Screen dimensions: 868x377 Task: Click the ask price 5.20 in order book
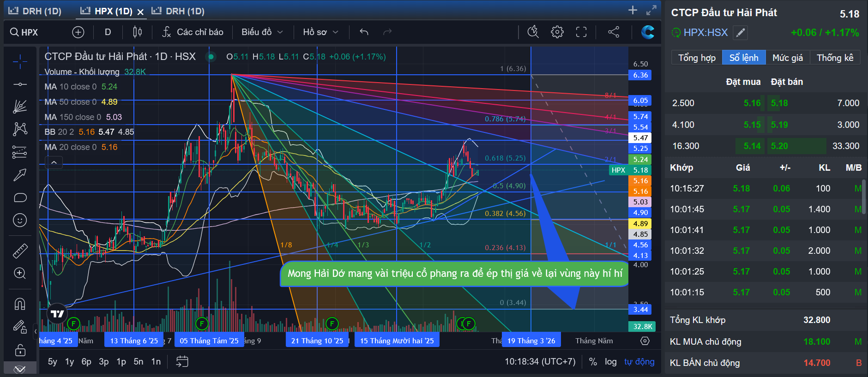[x=779, y=146]
